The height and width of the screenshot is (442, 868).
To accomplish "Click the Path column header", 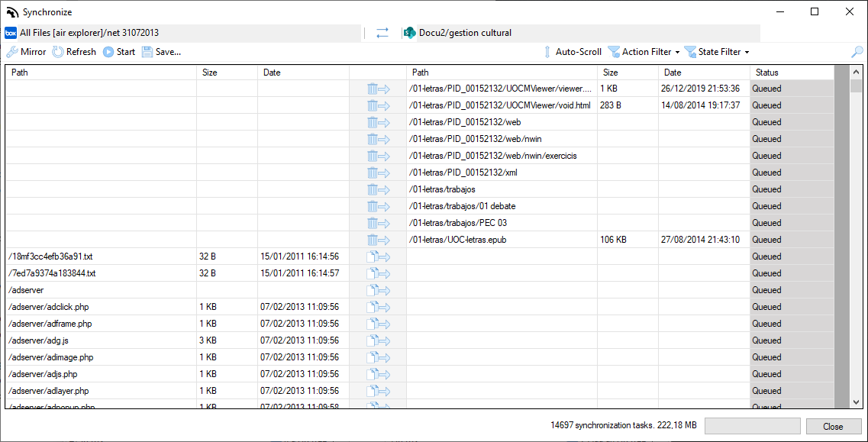I will pos(99,72).
